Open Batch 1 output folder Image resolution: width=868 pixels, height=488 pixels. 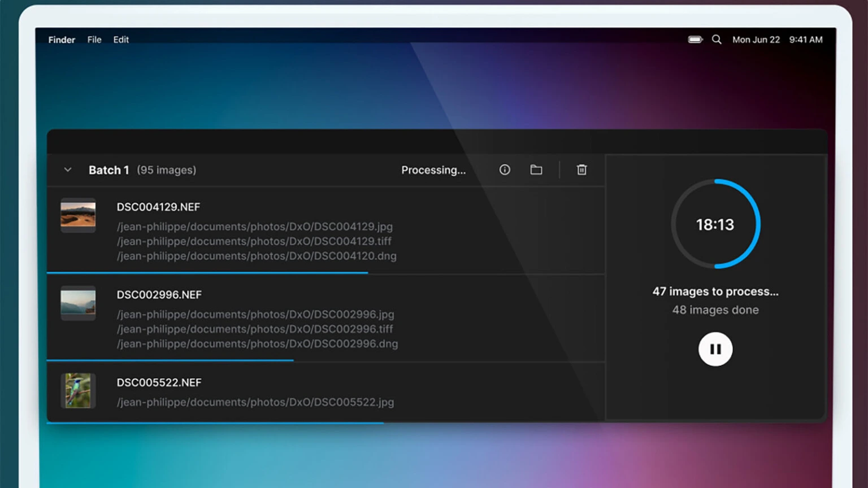536,170
